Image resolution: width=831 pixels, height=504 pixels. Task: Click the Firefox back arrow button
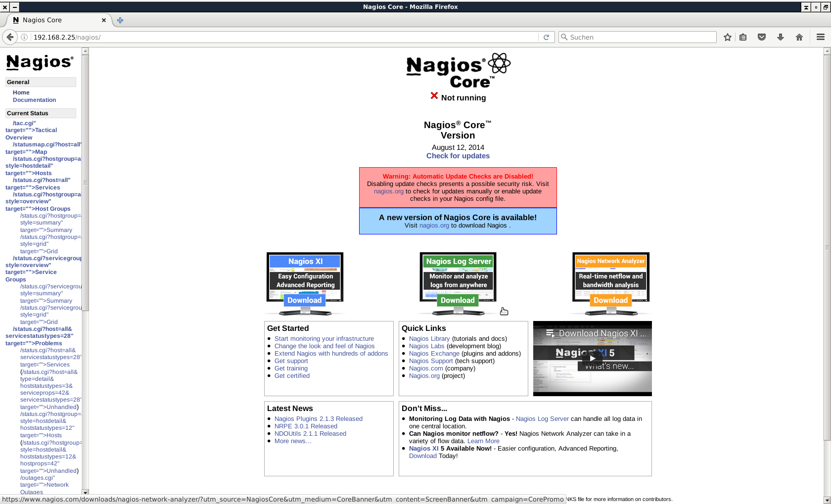coord(10,37)
